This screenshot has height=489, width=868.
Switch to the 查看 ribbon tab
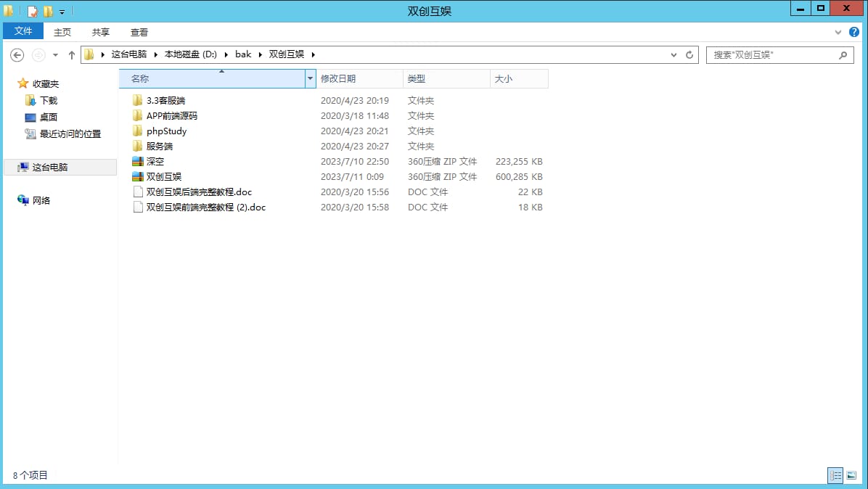point(139,32)
